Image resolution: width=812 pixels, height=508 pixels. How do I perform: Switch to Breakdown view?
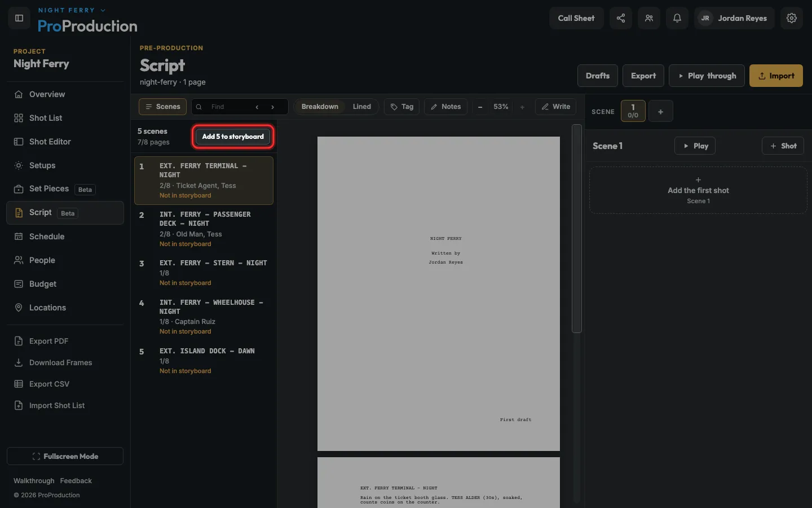click(x=320, y=107)
